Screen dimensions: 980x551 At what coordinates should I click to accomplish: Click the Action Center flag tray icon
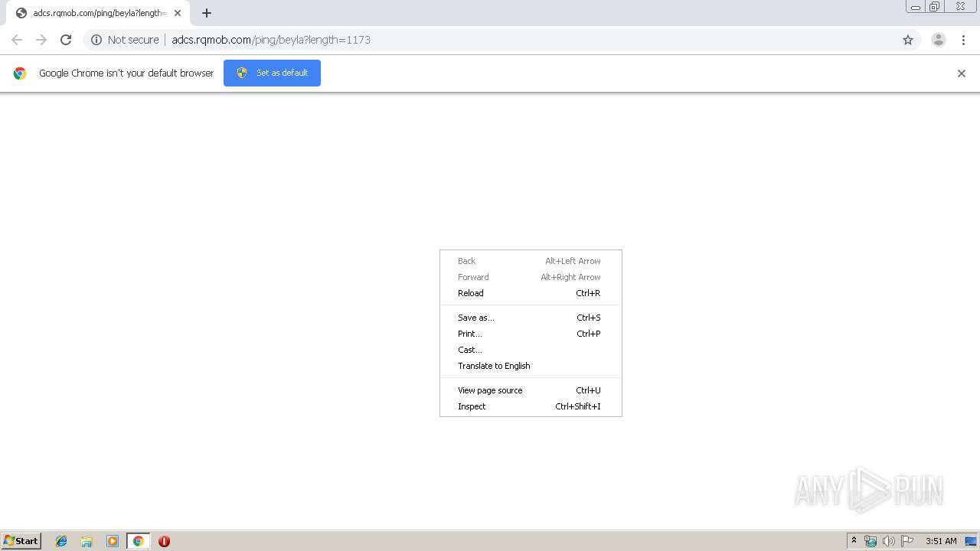[x=907, y=541]
